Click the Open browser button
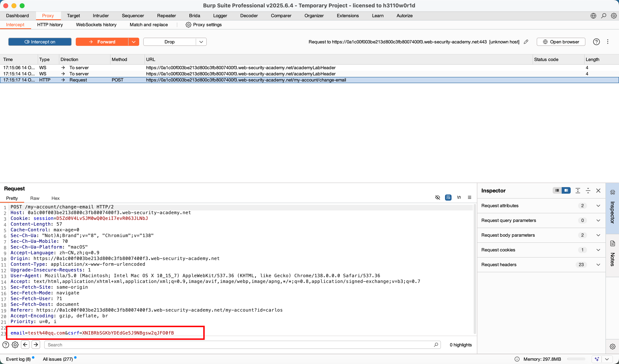The width and height of the screenshot is (619, 364). pyautogui.click(x=561, y=42)
